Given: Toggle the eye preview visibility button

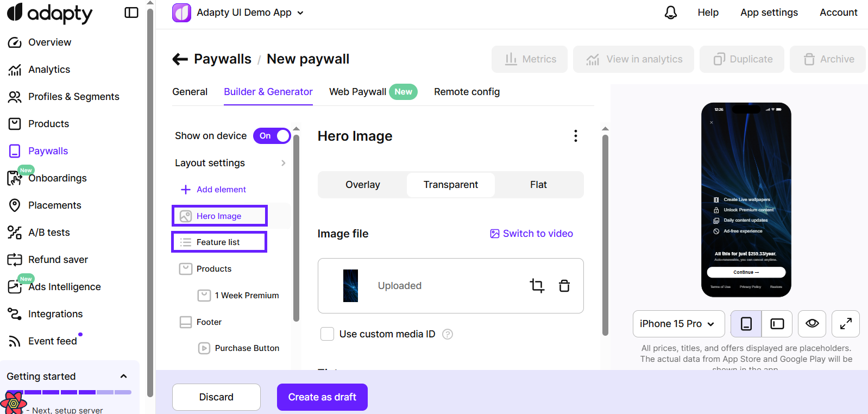Looking at the screenshot, I should point(812,324).
